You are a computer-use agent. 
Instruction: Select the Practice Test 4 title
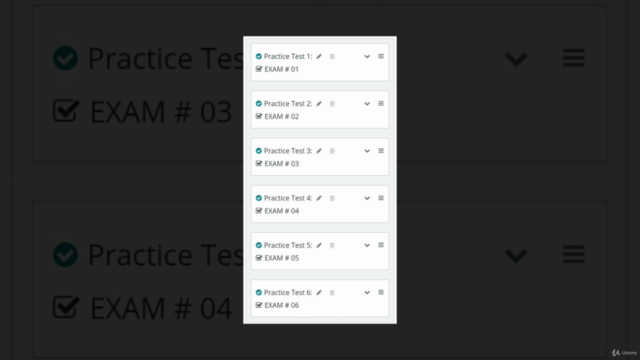pyautogui.click(x=288, y=198)
